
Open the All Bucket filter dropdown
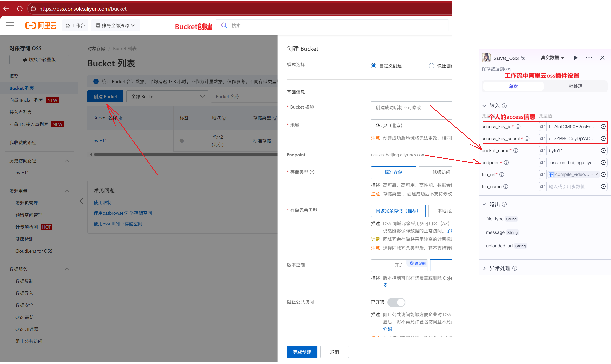(167, 96)
